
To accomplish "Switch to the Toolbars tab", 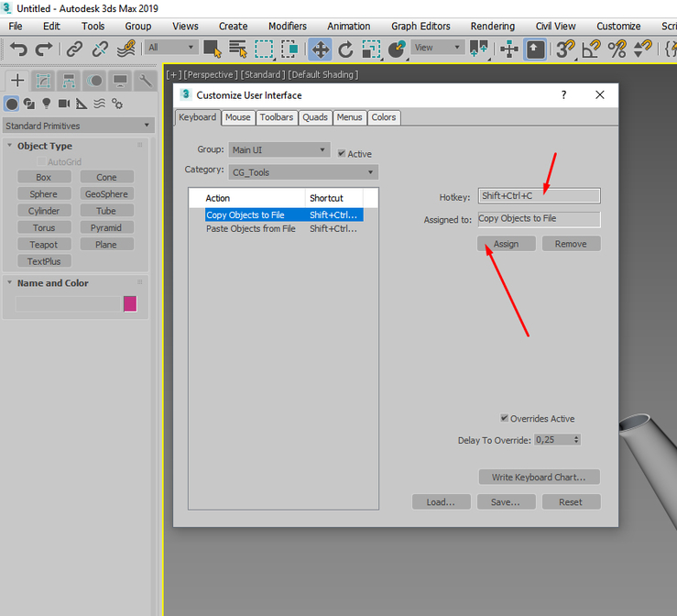I will [277, 117].
